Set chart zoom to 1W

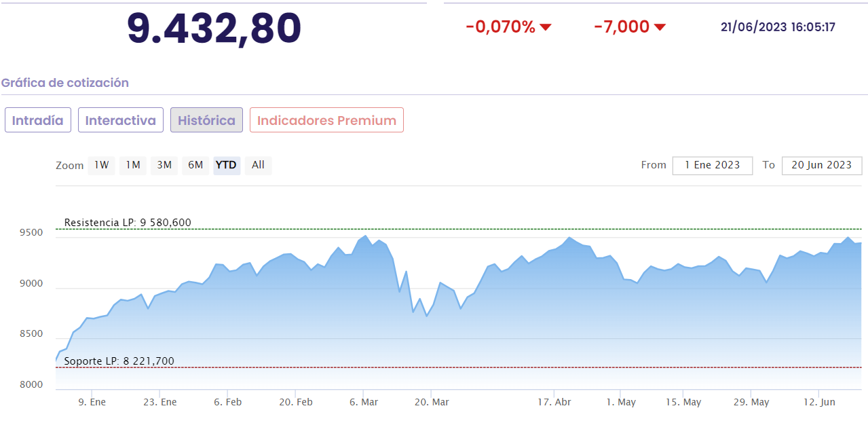coord(101,165)
